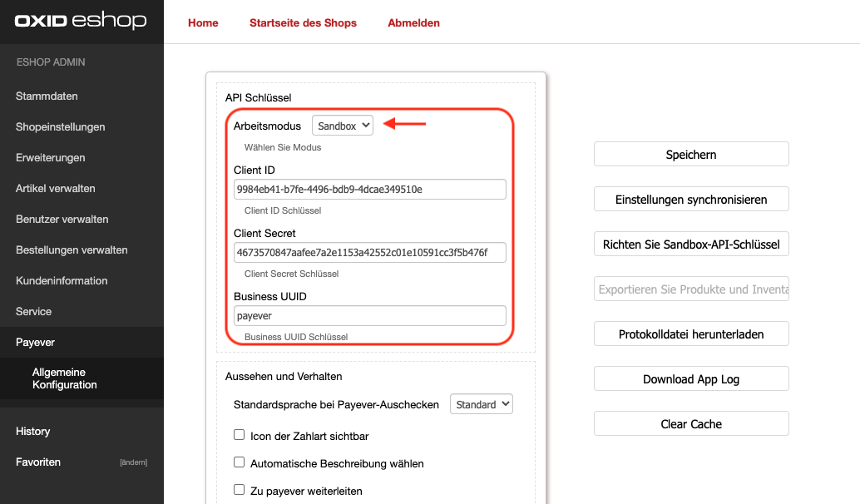
Task: Click the Client ID input field
Action: coord(369,189)
